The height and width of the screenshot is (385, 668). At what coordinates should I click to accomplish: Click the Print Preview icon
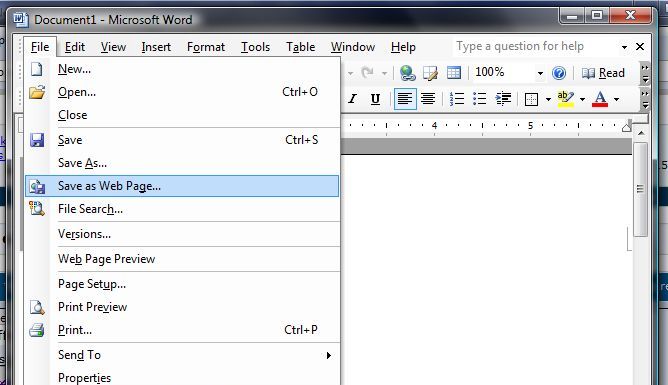pyautogui.click(x=37, y=307)
